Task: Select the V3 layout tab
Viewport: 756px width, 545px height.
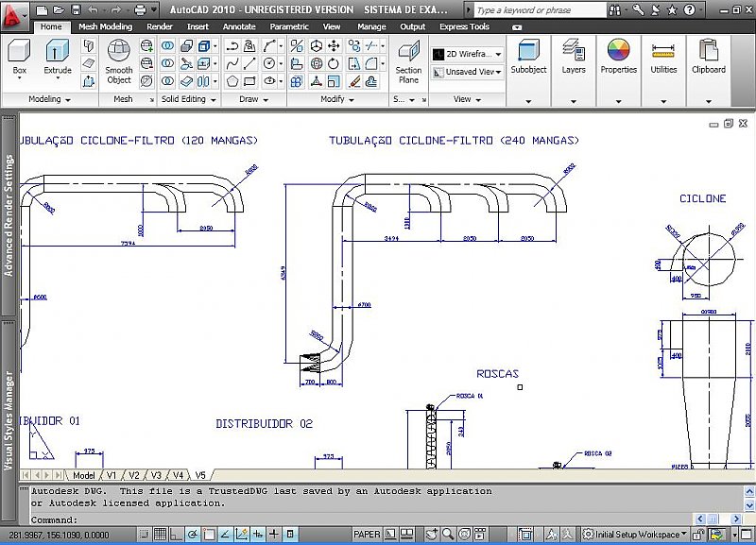Action: pyautogui.click(x=155, y=475)
